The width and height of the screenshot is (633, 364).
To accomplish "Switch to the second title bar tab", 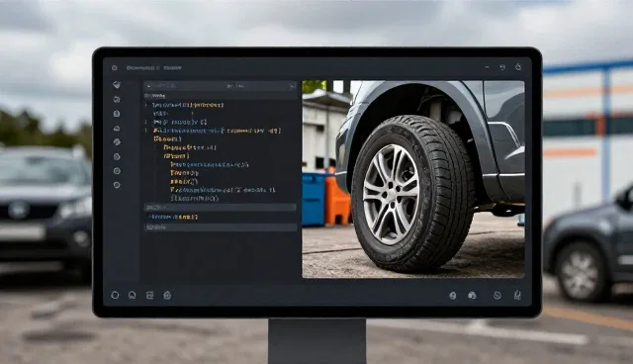I will (x=172, y=68).
